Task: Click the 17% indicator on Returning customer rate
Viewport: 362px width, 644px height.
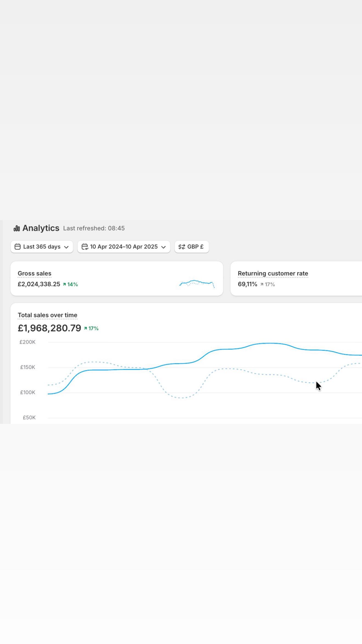Action: tap(268, 284)
